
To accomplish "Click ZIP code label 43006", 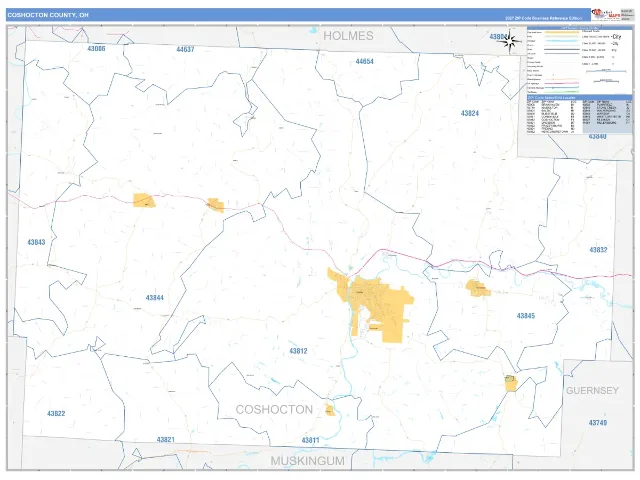I will (96, 49).
